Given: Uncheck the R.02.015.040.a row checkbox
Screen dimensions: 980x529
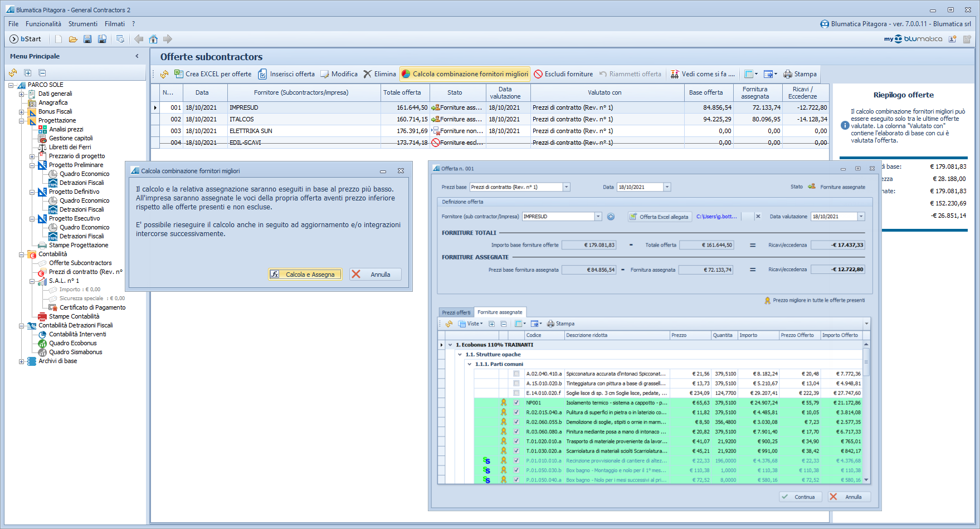Looking at the screenshot, I should pos(516,412).
